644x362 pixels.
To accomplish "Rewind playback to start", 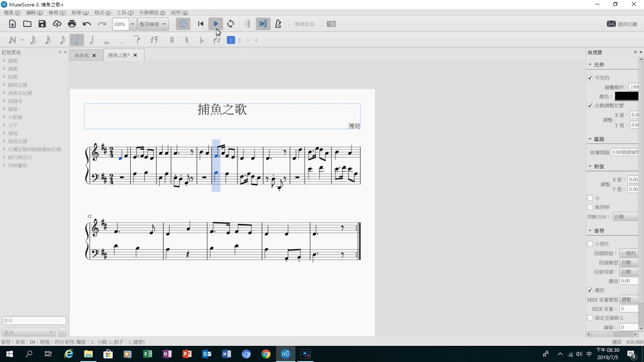I will 201,24.
